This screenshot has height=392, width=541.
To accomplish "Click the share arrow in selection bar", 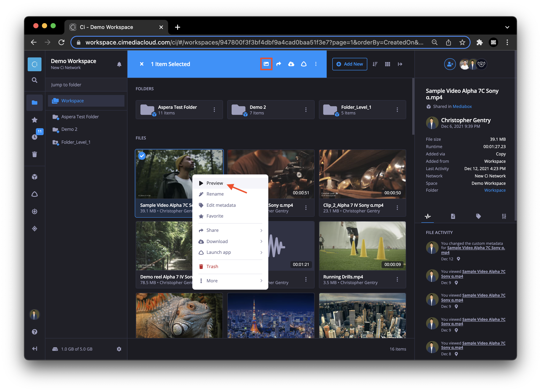I will [279, 64].
